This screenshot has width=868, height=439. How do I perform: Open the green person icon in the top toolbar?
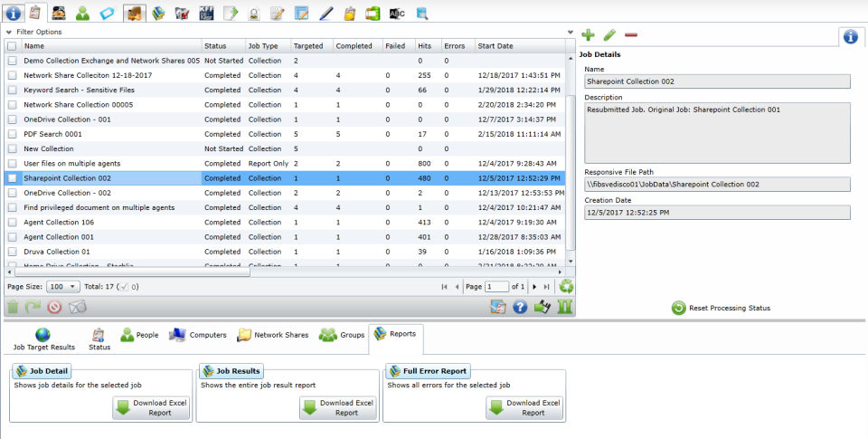[82, 14]
